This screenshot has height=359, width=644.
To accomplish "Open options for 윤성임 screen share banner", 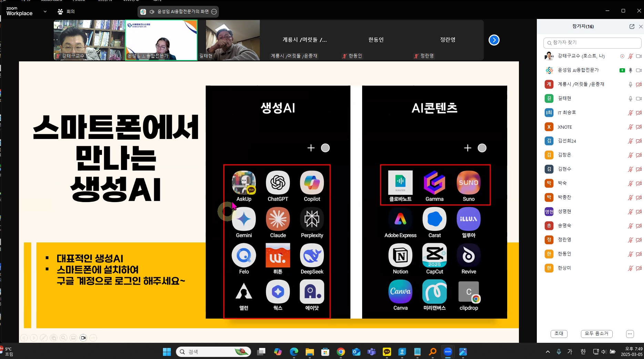I will pos(214,12).
